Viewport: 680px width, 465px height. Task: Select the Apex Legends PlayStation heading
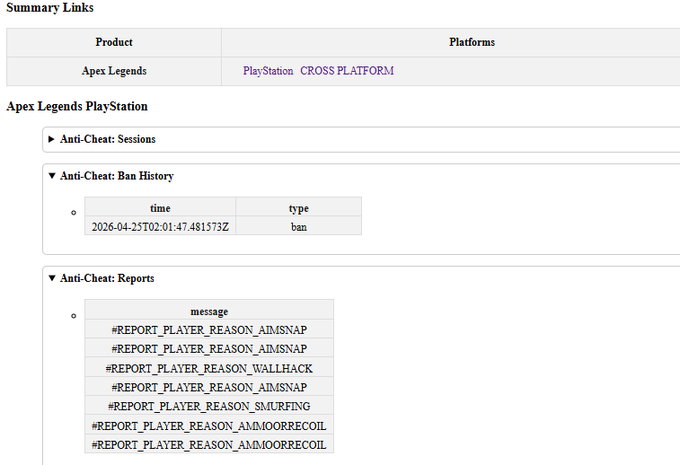tap(77, 106)
